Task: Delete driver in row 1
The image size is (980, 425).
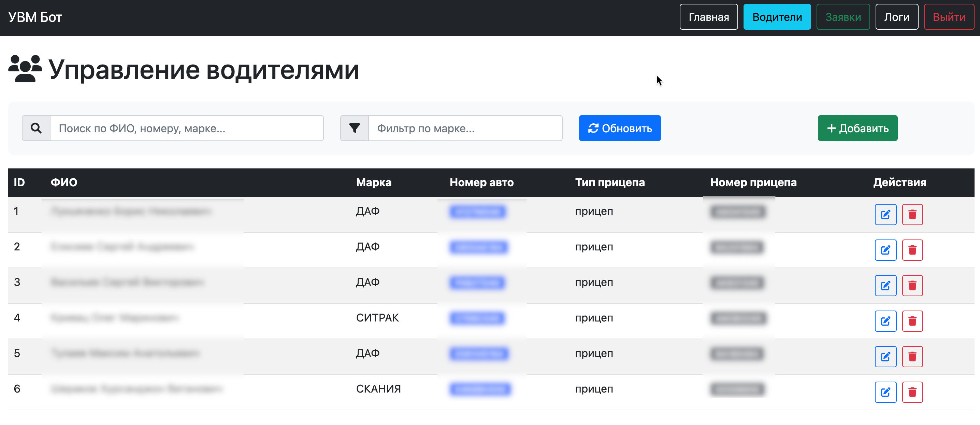Action: coord(912,215)
